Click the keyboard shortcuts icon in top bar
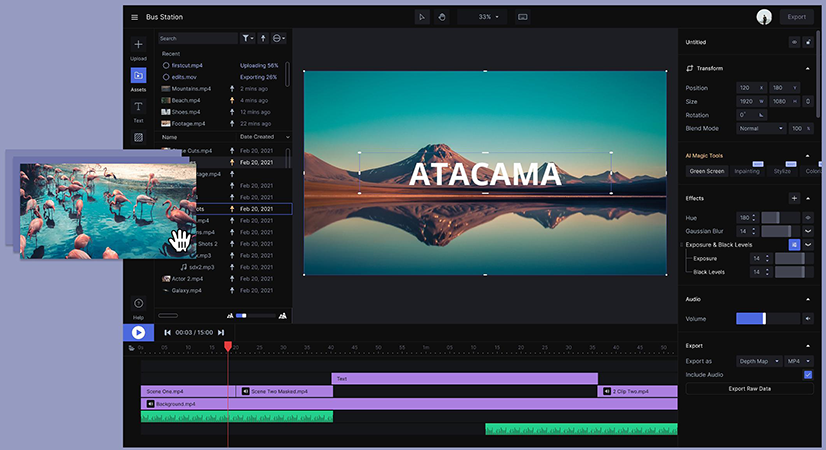The height and width of the screenshot is (450, 826). tap(523, 17)
